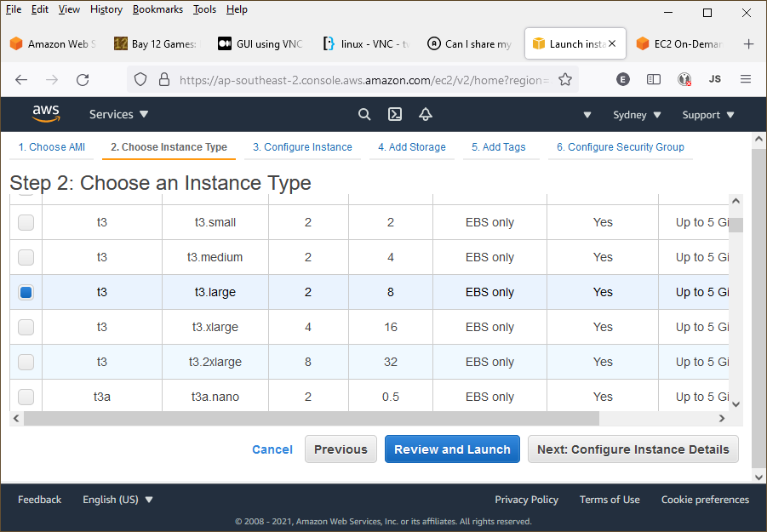
Task: Go to step 6 Configure Security Group
Action: click(621, 147)
